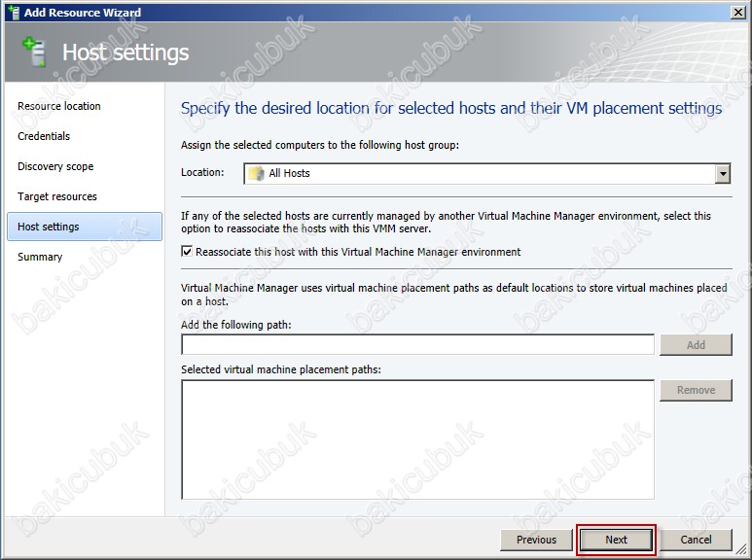Click the All Hosts folder icon
The height and width of the screenshot is (560, 752).
click(x=257, y=173)
